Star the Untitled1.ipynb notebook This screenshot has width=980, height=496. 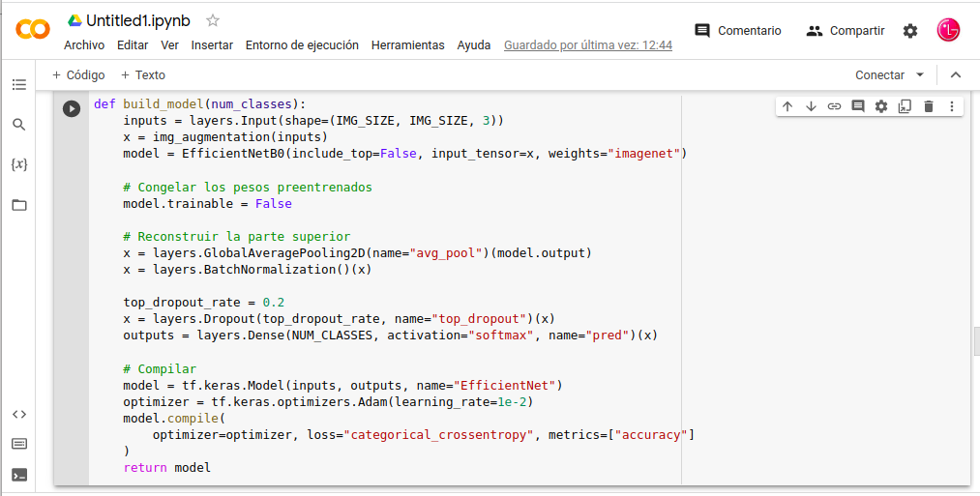[x=214, y=20]
